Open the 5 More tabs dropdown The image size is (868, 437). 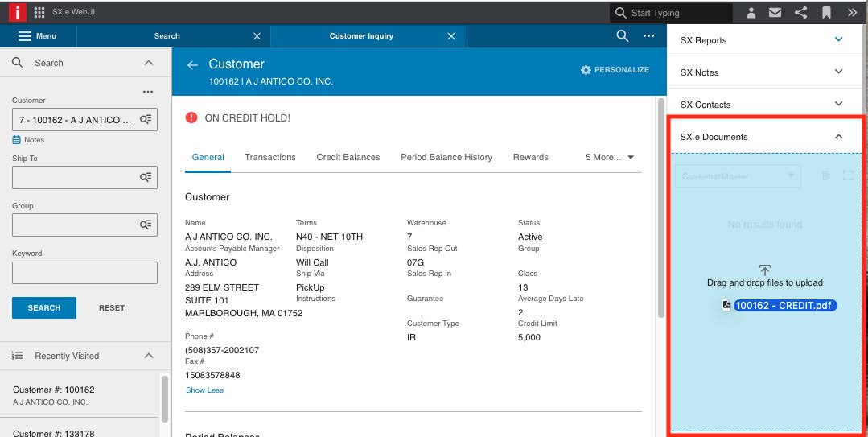tap(610, 157)
